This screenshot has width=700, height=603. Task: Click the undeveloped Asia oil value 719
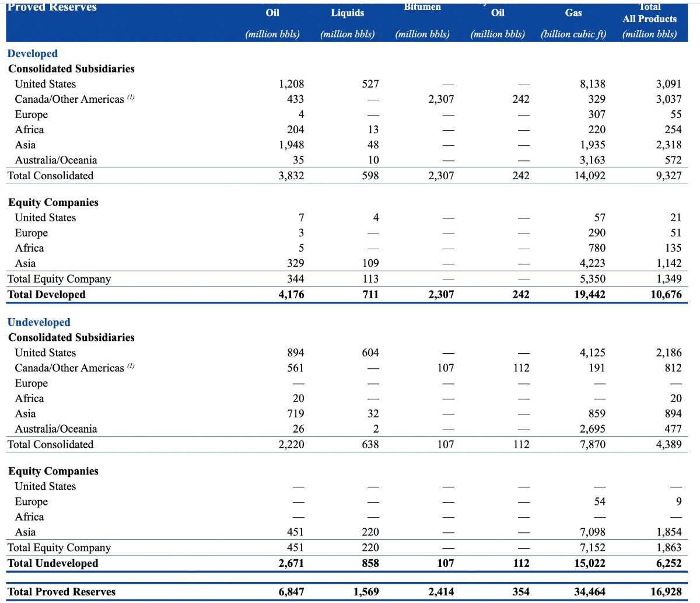pyautogui.click(x=295, y=413)
